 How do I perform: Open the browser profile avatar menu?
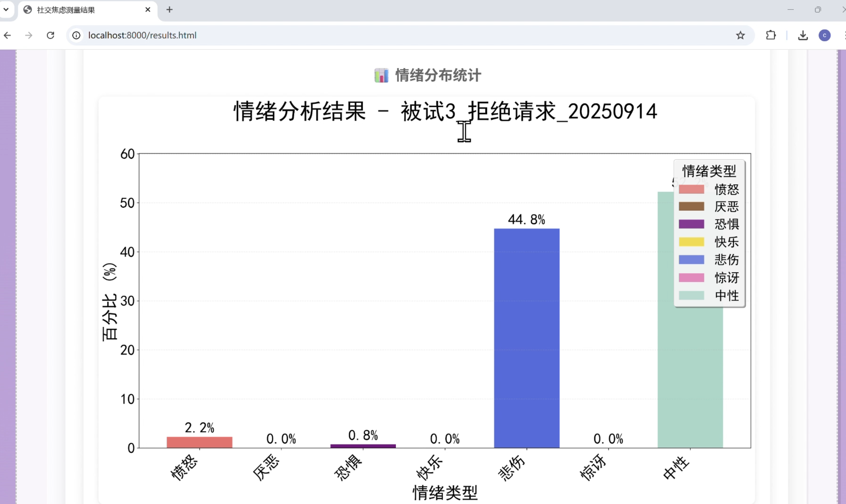(x=825, y=35)
